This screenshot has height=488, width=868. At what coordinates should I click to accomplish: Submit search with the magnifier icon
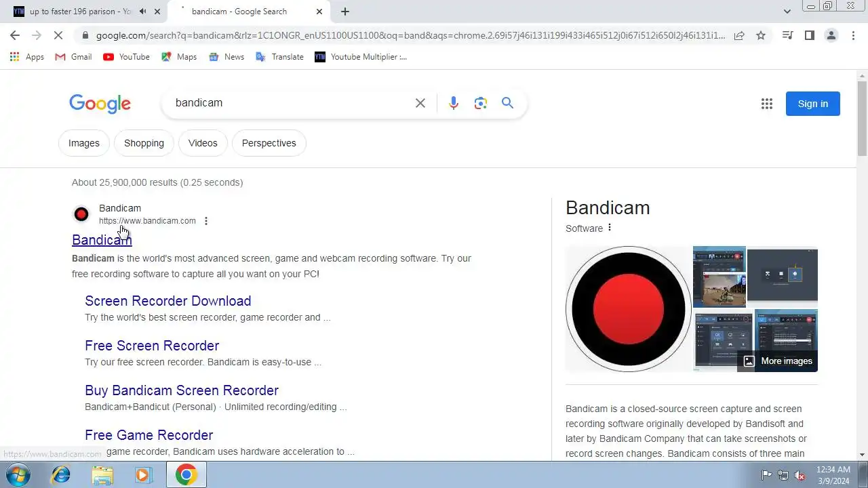(508, 103)
